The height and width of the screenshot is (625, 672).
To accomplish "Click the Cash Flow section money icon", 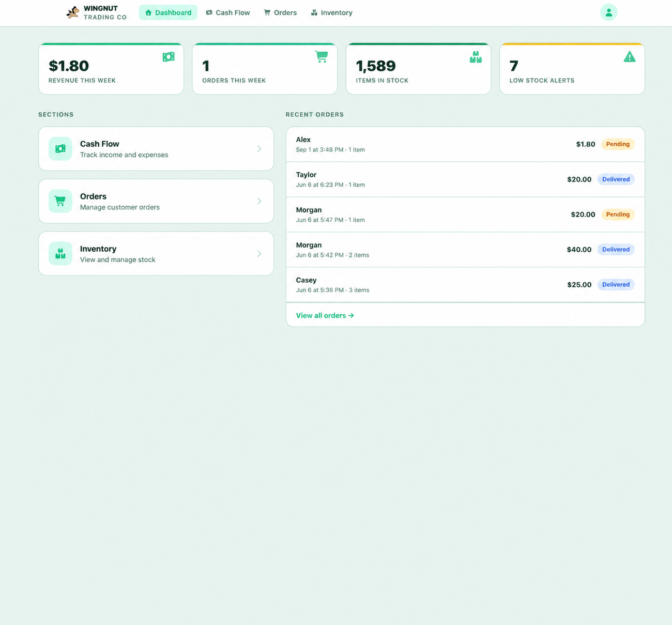I will coord(60,149).
